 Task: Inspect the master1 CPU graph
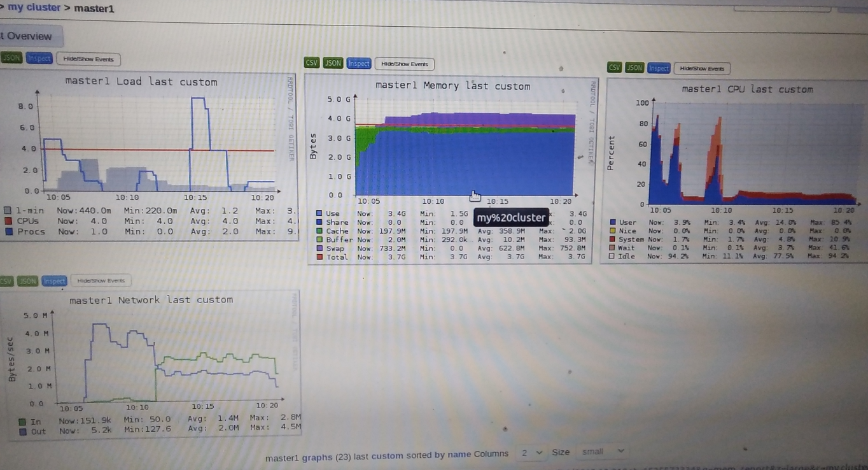coord(659,68)
